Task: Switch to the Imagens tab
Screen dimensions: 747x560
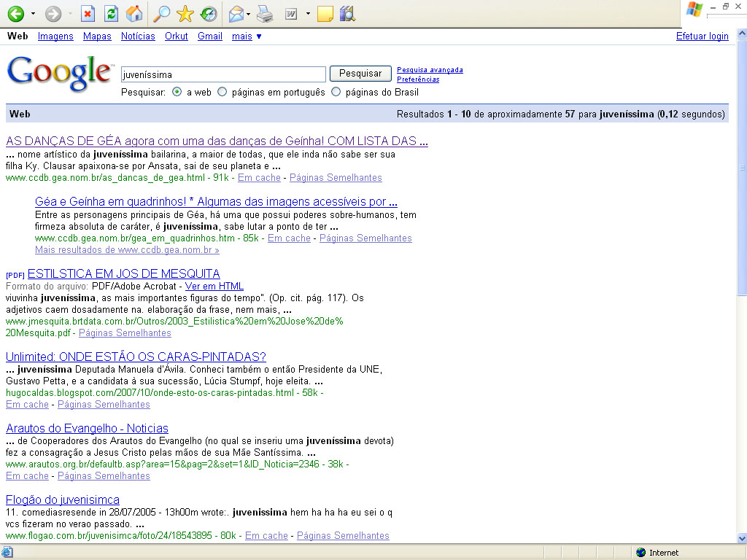Action: pos(55,36)
